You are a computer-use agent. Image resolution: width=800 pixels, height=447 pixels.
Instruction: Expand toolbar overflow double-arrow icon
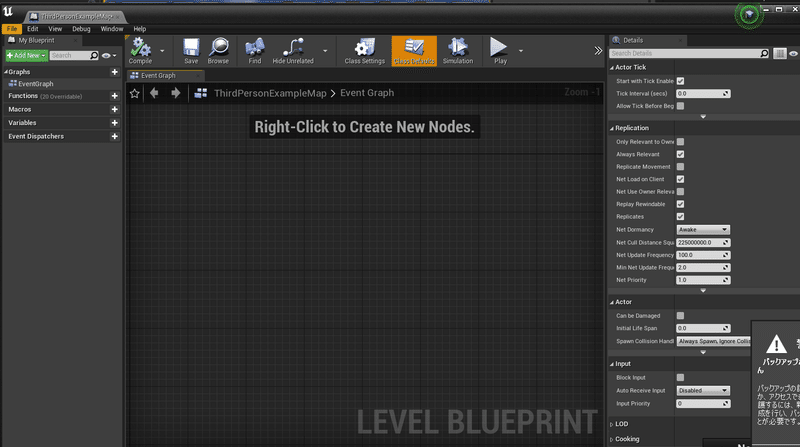click(x=598, y=51)
